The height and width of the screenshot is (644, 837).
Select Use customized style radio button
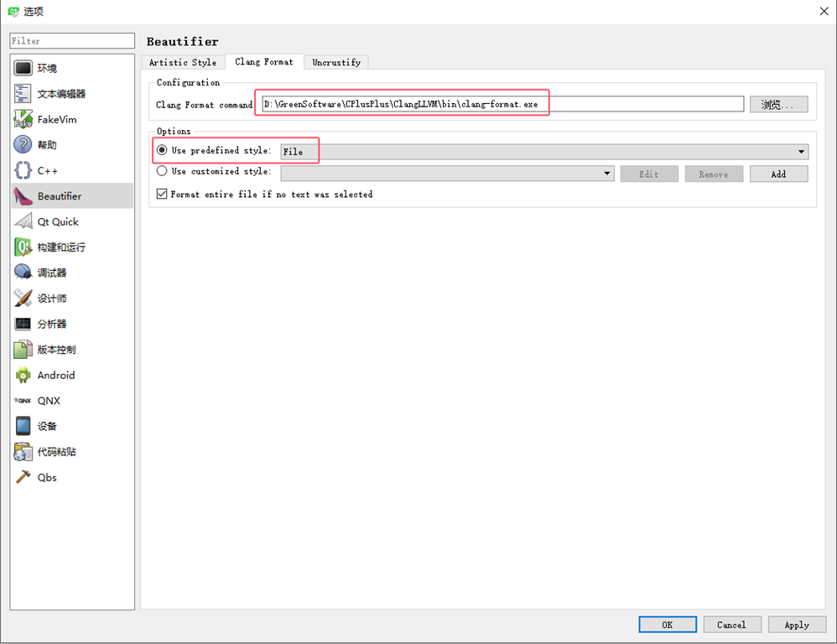(x=162, y=171)
